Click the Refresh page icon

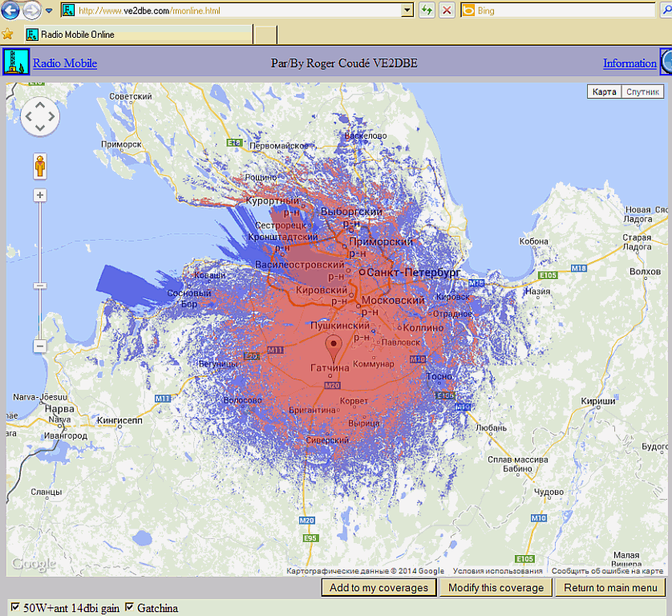tap(427, 10)
